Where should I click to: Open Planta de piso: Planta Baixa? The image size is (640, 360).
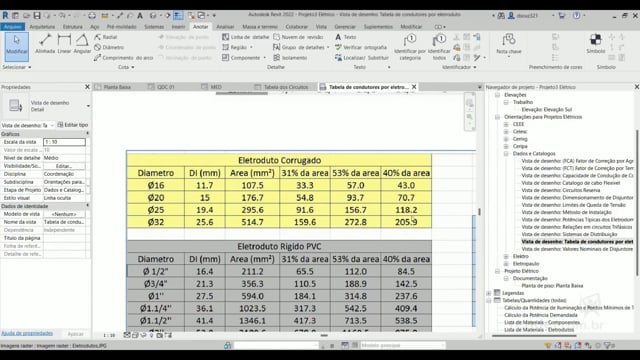tap(552, 286)
